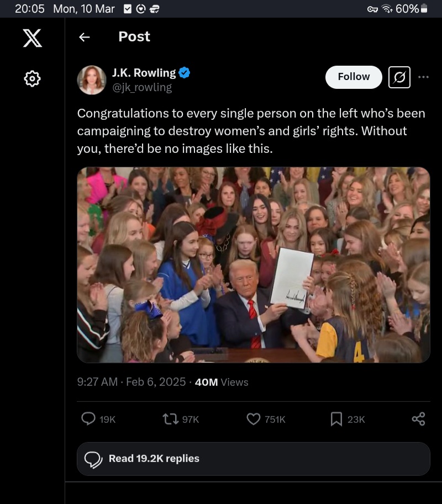Image resolution: width=442 pixels, height=504 pixels.
Task: Click the blue verified badge
Action: (185, 72)
